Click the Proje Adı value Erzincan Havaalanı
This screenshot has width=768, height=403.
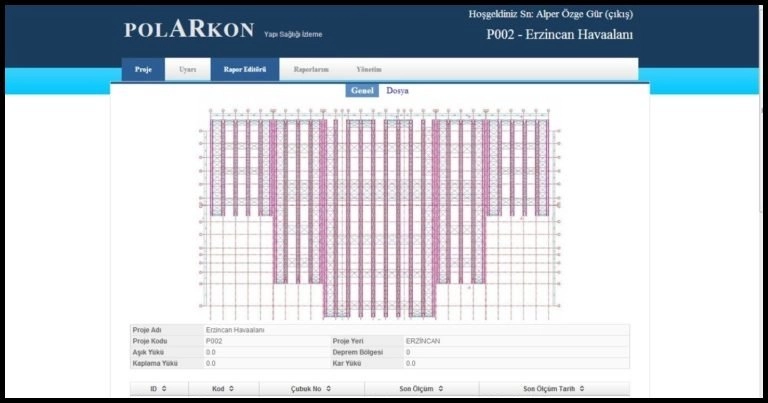tap(235, 329)
